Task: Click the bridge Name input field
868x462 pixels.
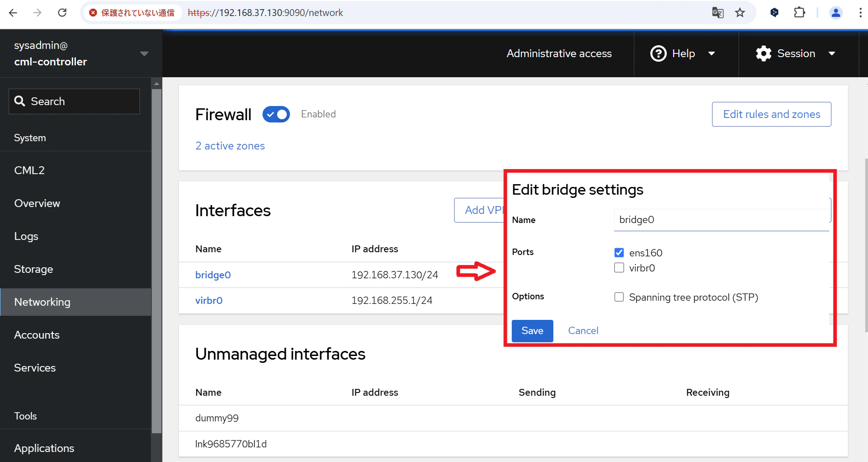Action: pyautogui.click(x=721, y=220)
